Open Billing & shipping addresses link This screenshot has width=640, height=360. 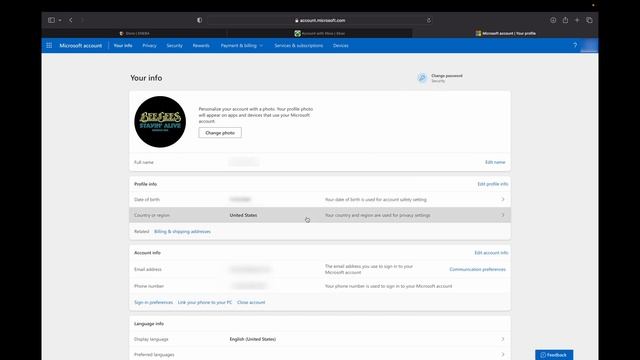182,231
